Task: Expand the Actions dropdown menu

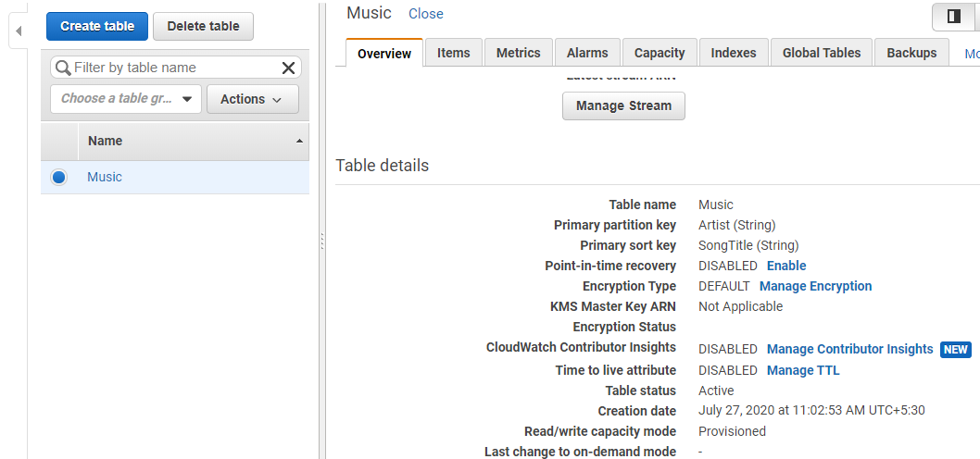Action: pyautogui.click(x=252, y=99)
